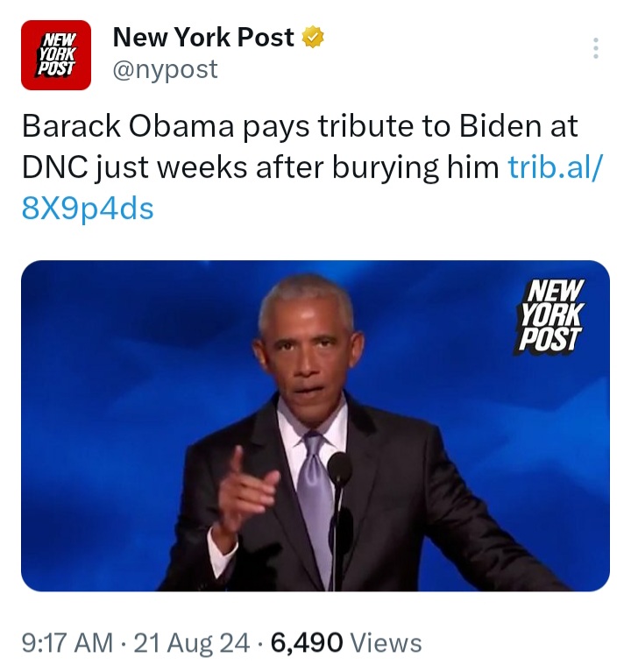Click the New York Post watermark on photo
The height and width of the screenshot is (672, 631).
tap(550, 315)
